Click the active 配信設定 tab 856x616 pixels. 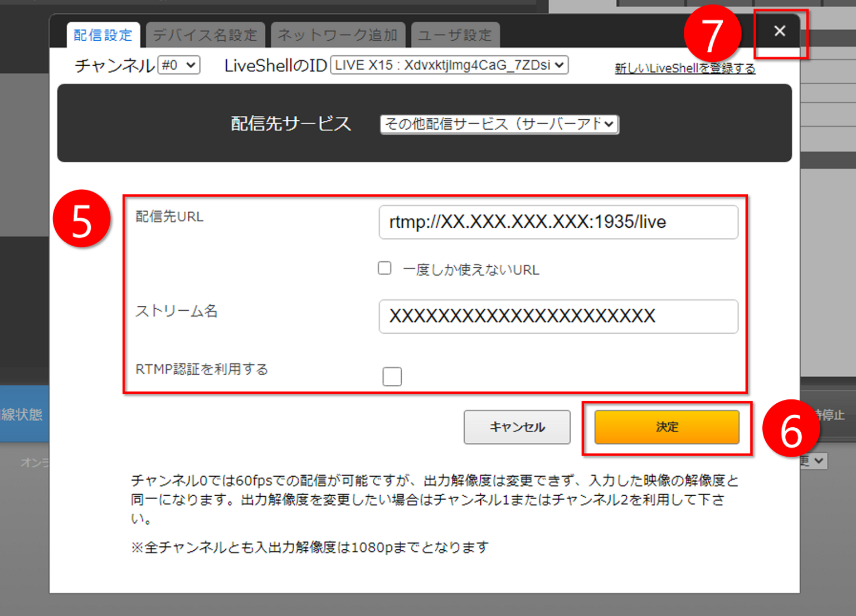pyautogui.click(x=103, y=35)
